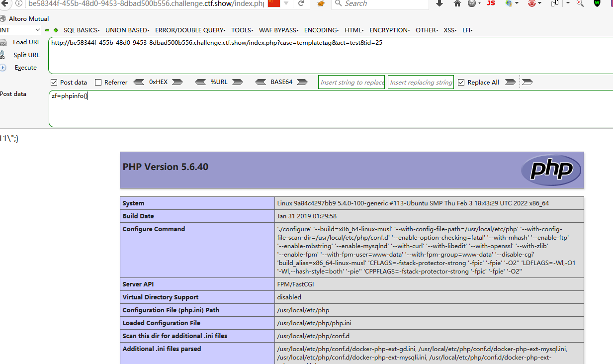
Task: Open the LFI menu
Action: (x=467, y=30)
